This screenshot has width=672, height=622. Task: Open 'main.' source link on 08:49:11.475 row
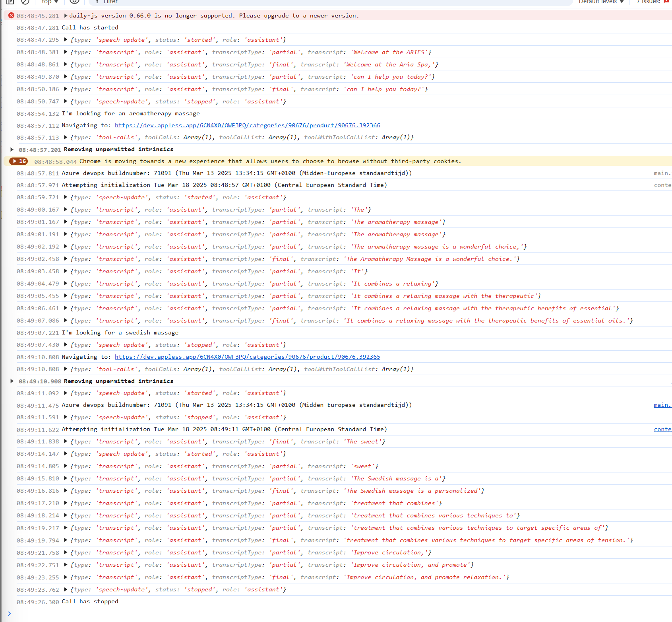662,405
